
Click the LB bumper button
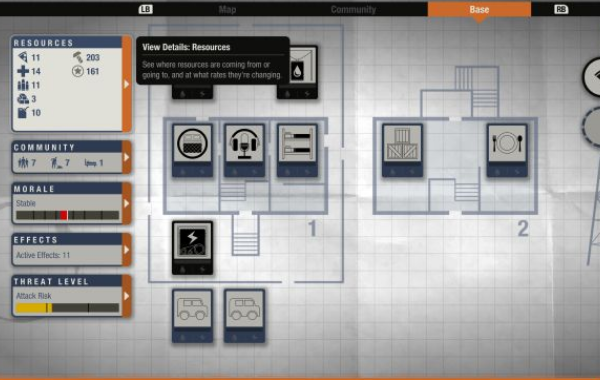pos(145,9)
